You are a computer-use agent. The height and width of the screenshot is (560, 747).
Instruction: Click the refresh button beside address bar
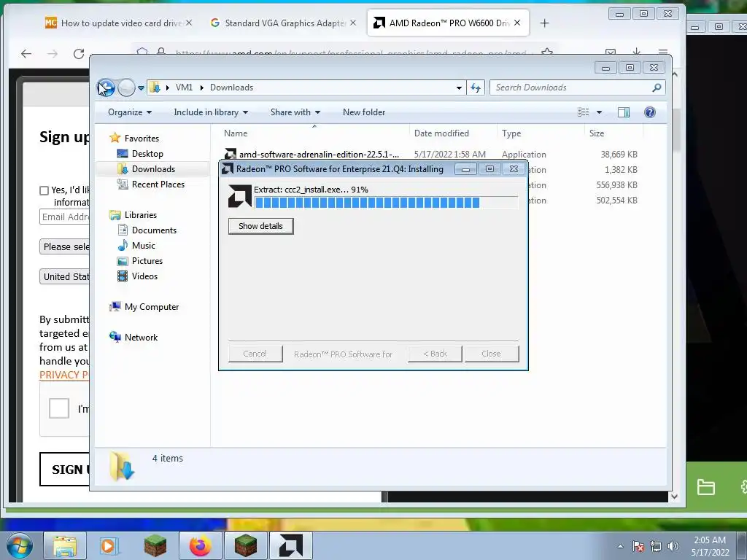tap(476, 87)
